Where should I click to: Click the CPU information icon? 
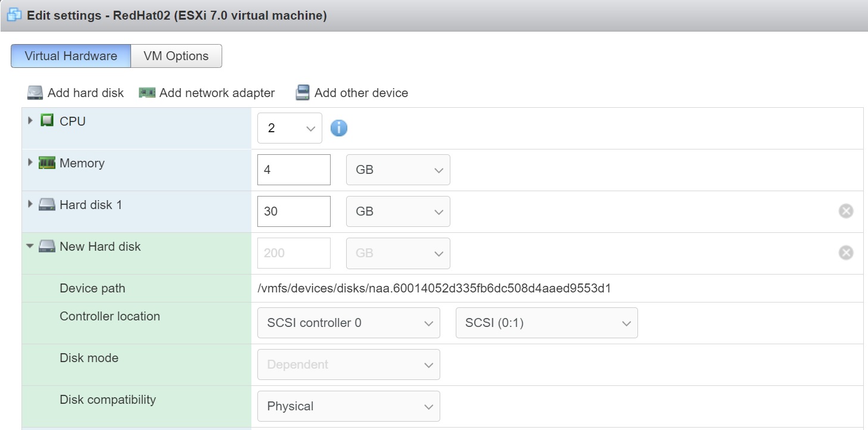338,128
